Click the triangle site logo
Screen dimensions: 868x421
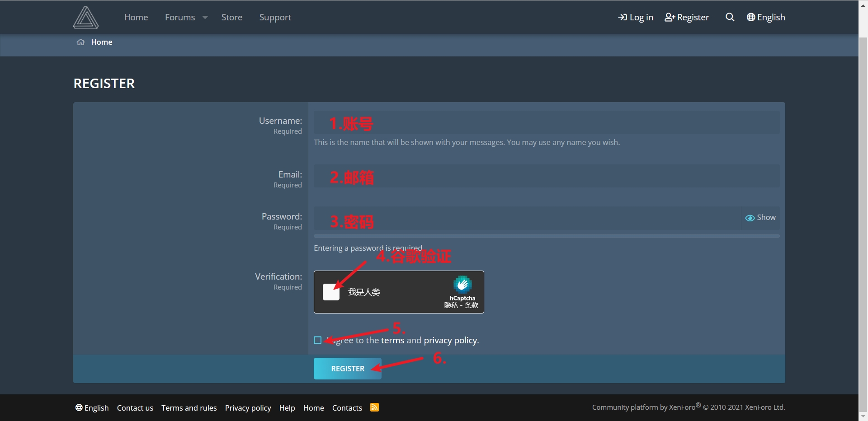(x=86, y=18)
